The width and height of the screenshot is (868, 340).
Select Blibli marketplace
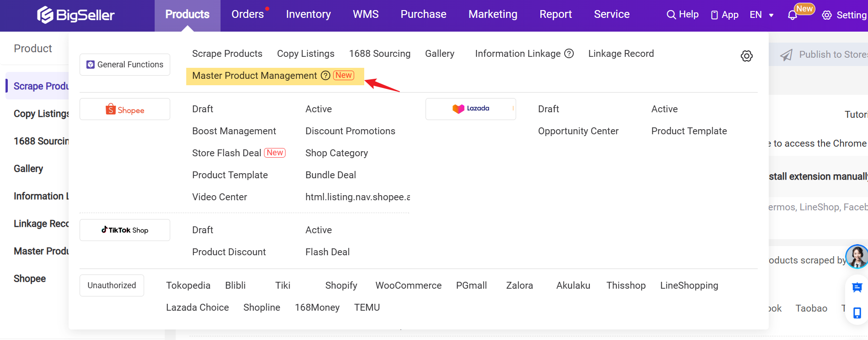pos(236,285)
